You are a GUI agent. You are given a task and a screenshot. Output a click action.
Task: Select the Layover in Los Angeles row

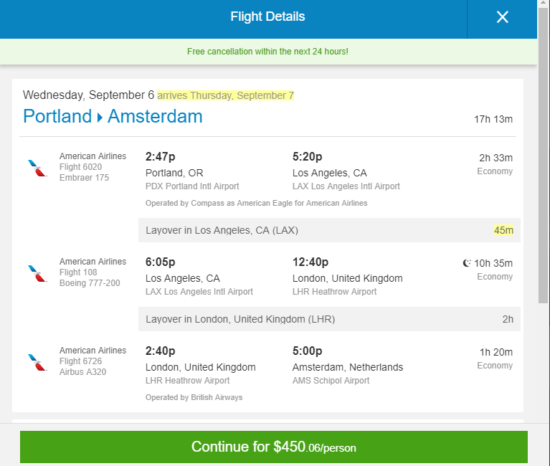329,230
